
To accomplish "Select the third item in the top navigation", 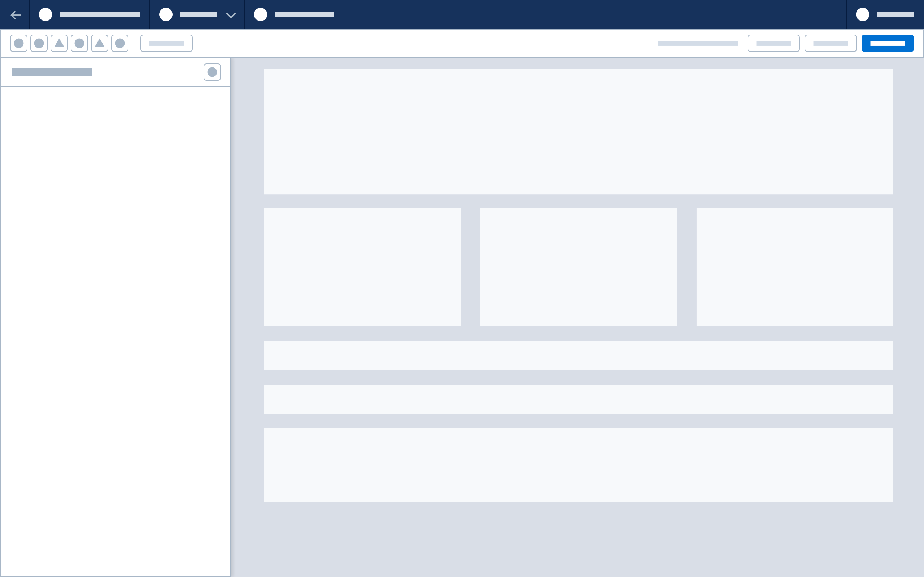I will pyautogui.click(x=294, y=15).
